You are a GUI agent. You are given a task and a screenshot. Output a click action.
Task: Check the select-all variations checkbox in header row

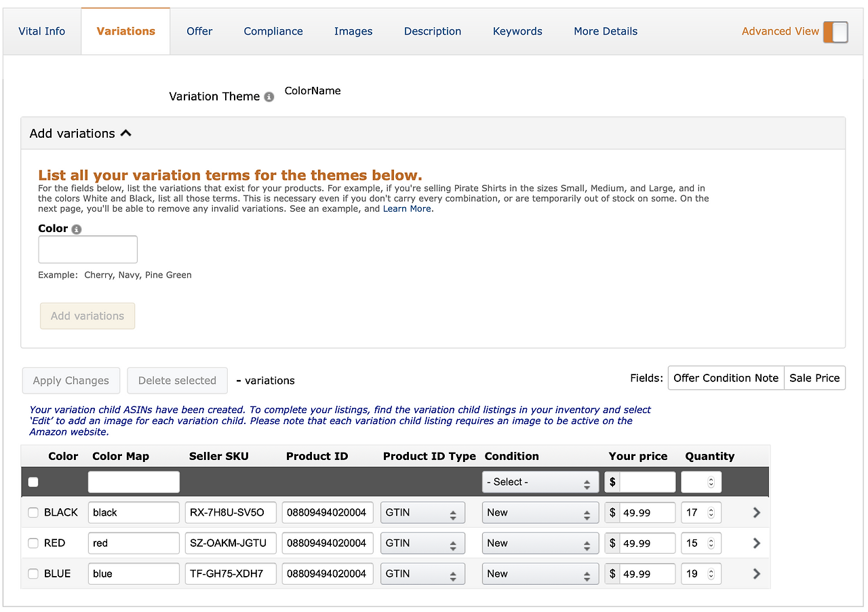33,482
